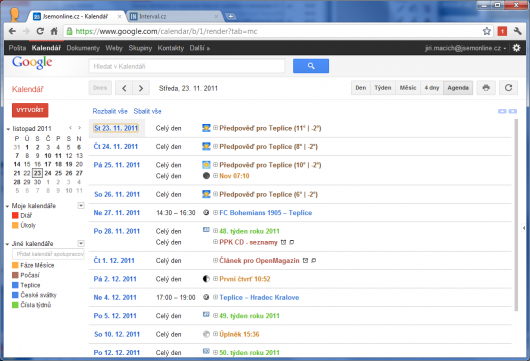Go to next period arrow
Viewport: 530px width, 361px height.
[141, 88]
